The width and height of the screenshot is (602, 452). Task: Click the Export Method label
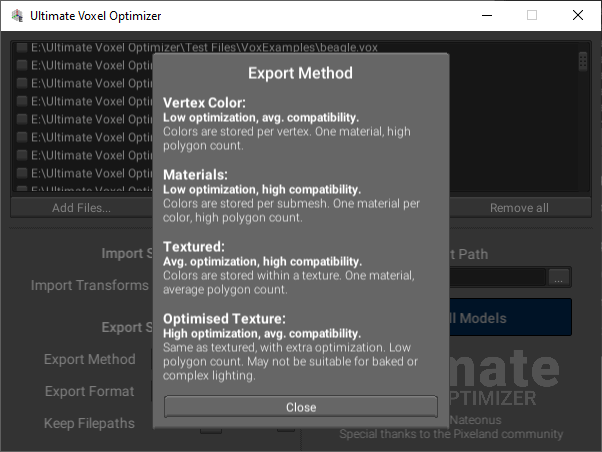point(89,359)
